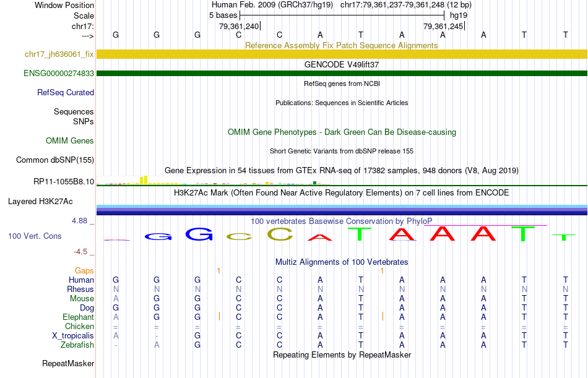Click the 100 Vert. Cons track label

[x=35, y=236]
